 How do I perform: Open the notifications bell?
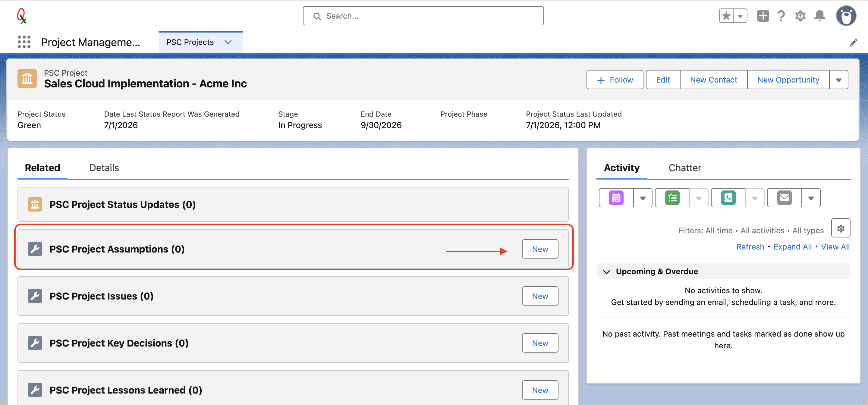coord(819,16)
